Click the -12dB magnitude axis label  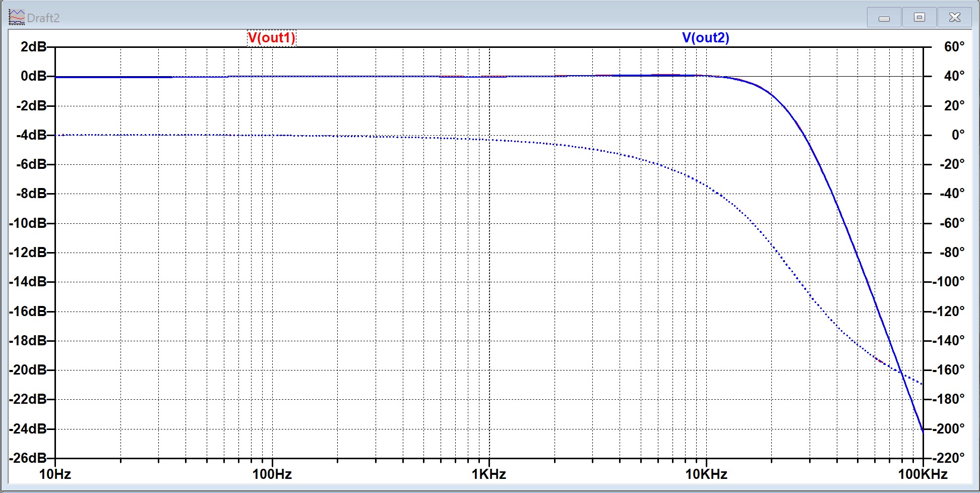pos(28,253)
